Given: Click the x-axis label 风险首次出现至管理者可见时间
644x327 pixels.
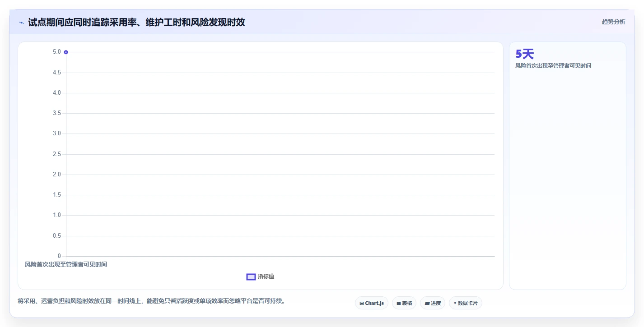Looking at the screenshot, I should (x=66, y=264).
